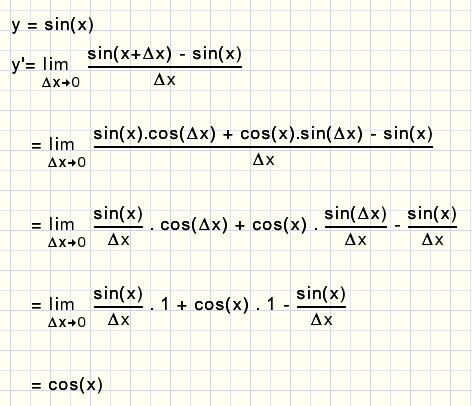Viewport: 472px width, 406px height.
Task: Select the lim symbol in fourth line
Action: pyautogui.click(x=61, y=304)
